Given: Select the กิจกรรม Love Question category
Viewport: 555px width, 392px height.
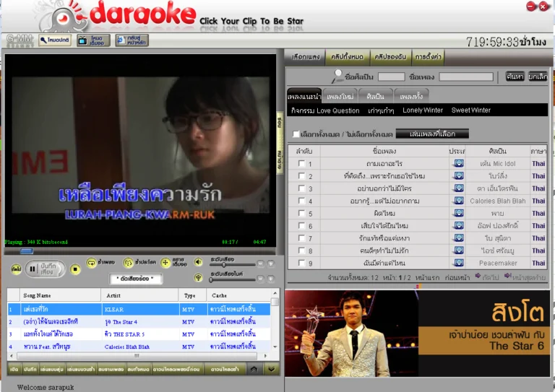Looking at the screenshot, I should 325,110.
